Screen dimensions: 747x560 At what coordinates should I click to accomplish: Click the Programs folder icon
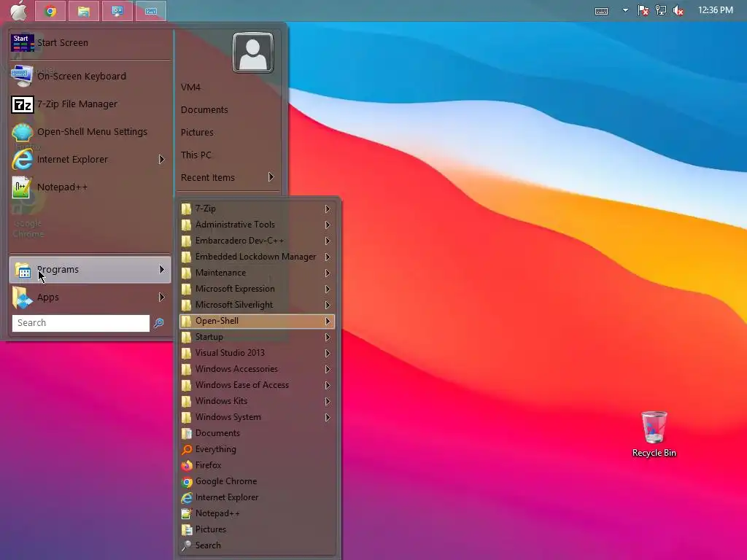pyautogui.click(x=23, y=270)
